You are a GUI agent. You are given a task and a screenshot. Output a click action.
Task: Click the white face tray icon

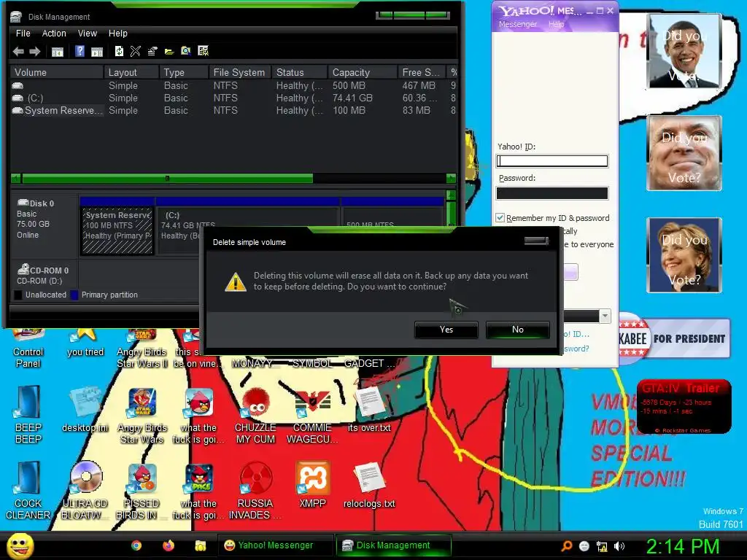[584, 546]
